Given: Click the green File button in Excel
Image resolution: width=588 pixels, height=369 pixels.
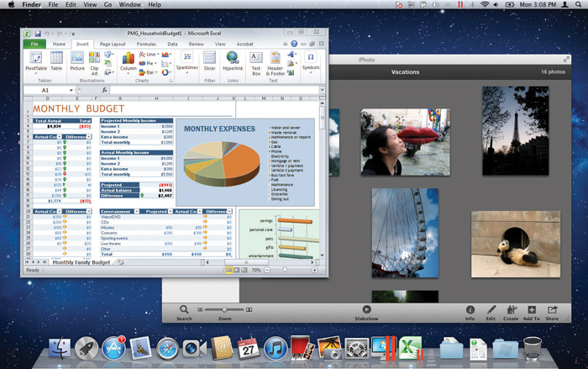Looking at the screenshot, I should tap(34, 44).
